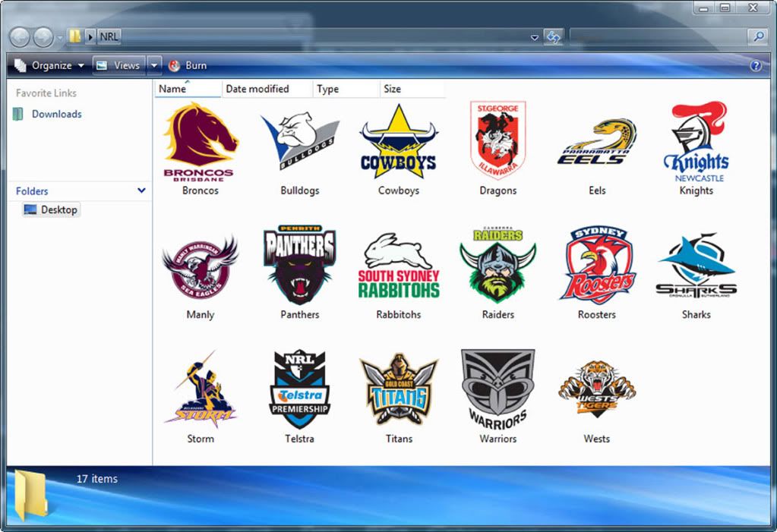Screen dimensions: 777x532
Task: Click the NRL breadcrumb in address bar
Action: pos(109,36)
